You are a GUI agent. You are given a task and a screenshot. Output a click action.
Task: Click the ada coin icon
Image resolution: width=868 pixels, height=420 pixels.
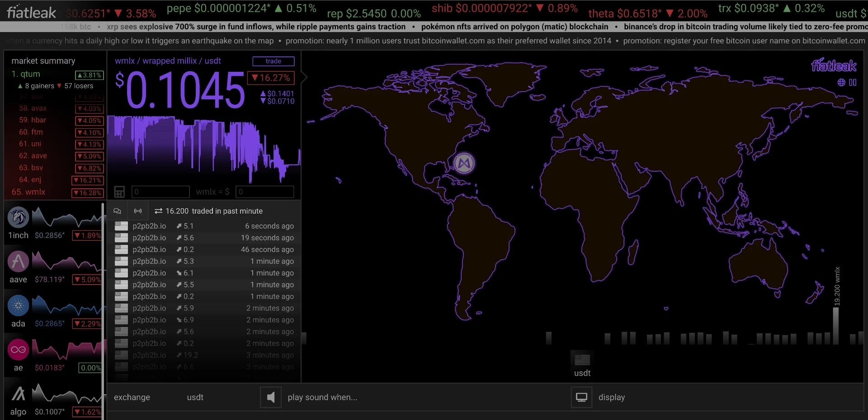pyautogui.click(x=18, y=306)
